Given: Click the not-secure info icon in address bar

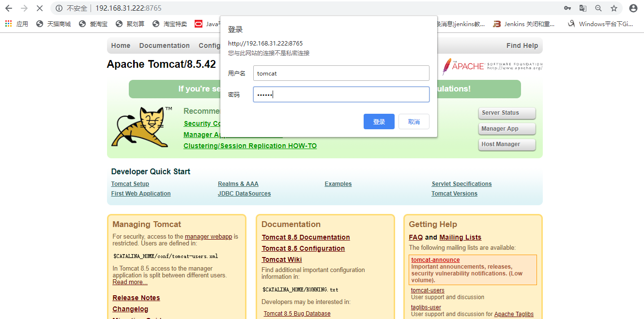Looking at the screenshot, I should click(59, 8).
